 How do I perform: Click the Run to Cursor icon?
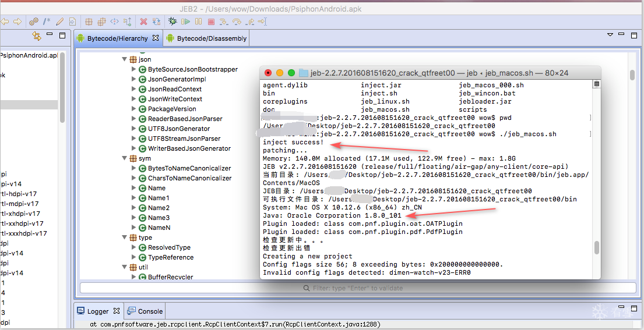pos(262,22)
